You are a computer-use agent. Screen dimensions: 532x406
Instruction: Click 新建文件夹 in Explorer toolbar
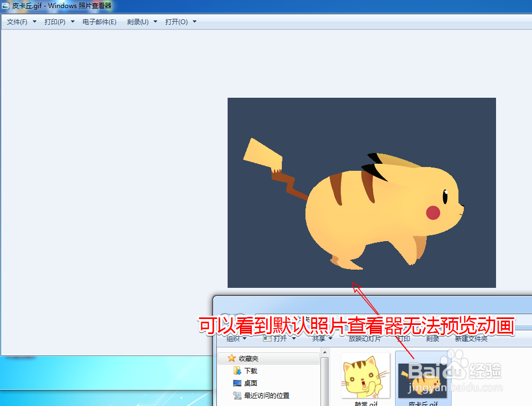(471, 338)
